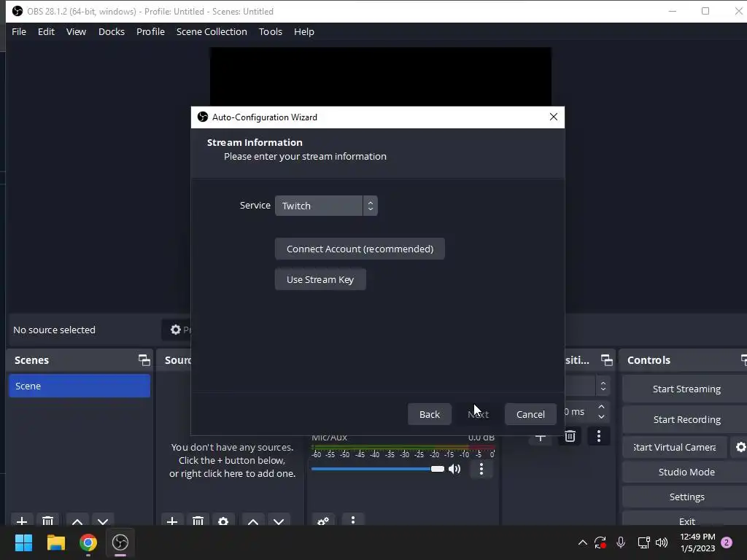This screenshot has height=560, width=747.
Task: Select the Scene item in Scenes list
Action: click(x=80, y=386)
